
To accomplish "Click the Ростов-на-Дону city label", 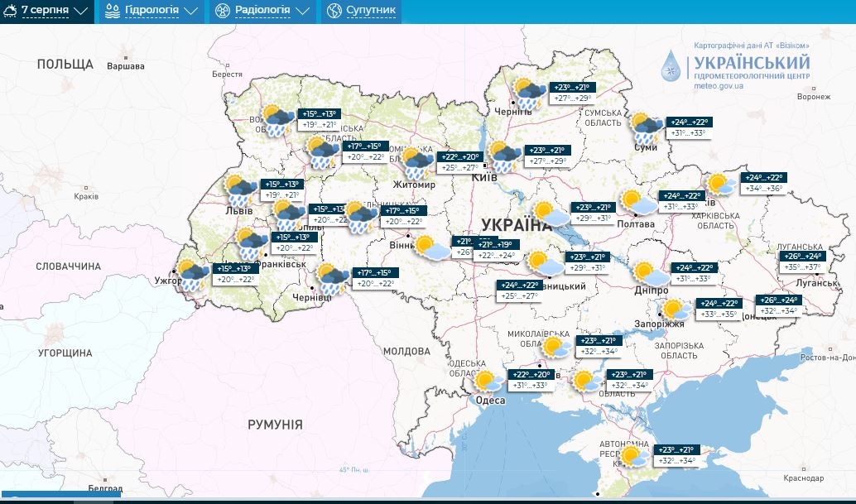I will (x=827, y=358).
